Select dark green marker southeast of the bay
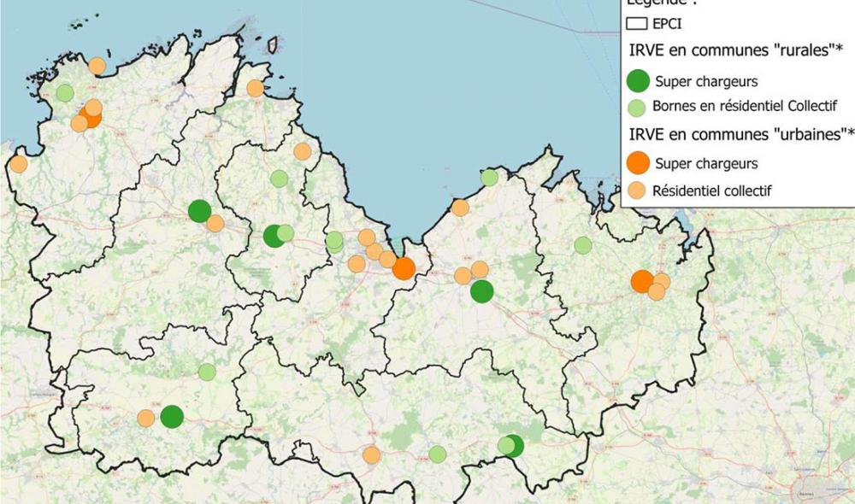Viewport: 855px width, 504px height. click(481, 292)
